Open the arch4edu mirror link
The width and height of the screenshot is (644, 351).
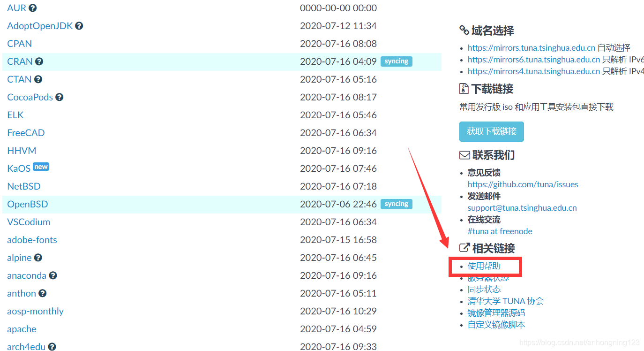coord(27,347)
